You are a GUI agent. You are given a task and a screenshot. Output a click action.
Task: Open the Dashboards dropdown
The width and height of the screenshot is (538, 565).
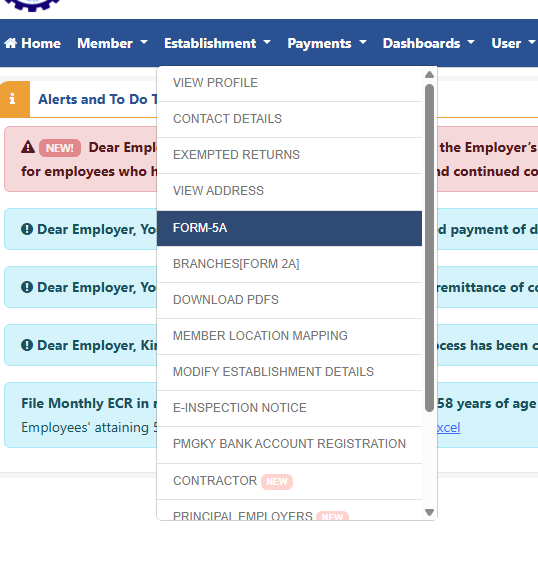(x=428, y=43)
